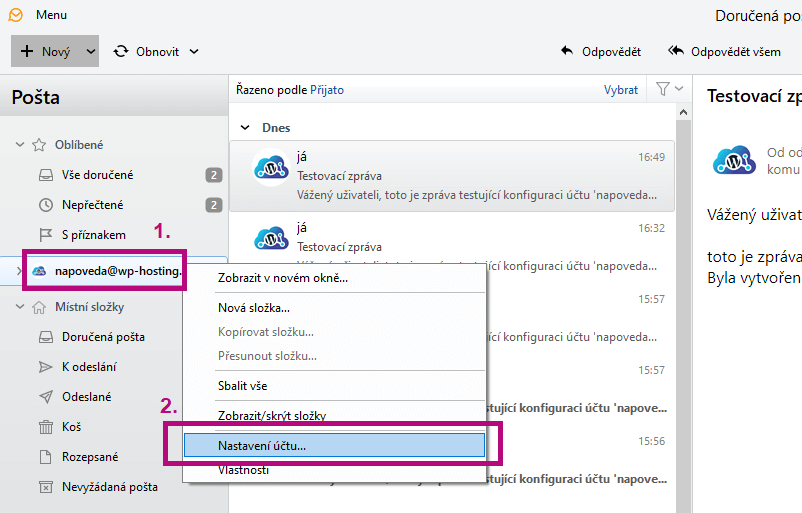Click the Vybrat link above message list
The width and height of the screenshot is (802, 513).
(x=620, y=90)
